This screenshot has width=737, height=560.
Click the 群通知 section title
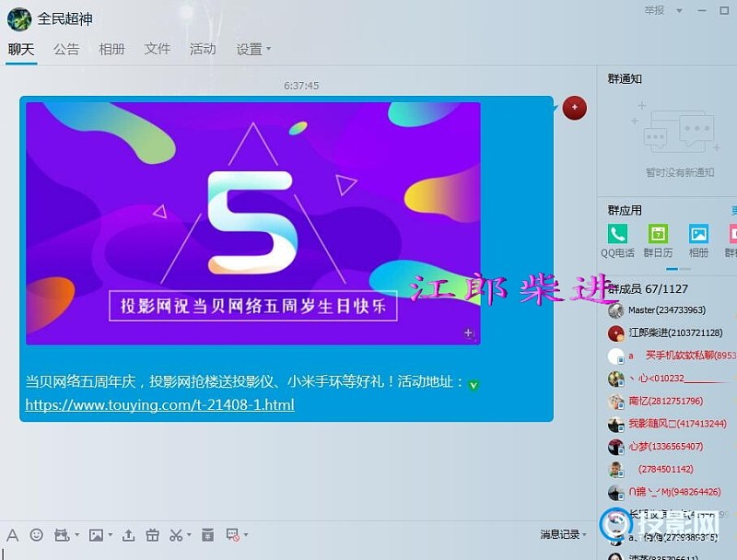coord(625,79)
